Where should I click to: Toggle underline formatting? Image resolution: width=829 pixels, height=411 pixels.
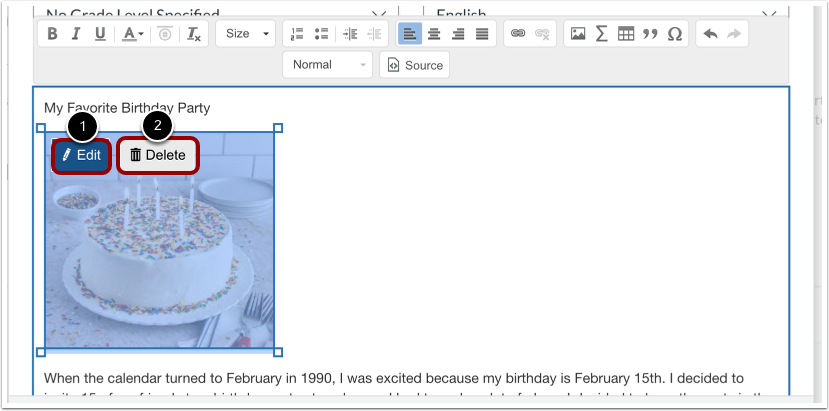click(x=100, y=34)
